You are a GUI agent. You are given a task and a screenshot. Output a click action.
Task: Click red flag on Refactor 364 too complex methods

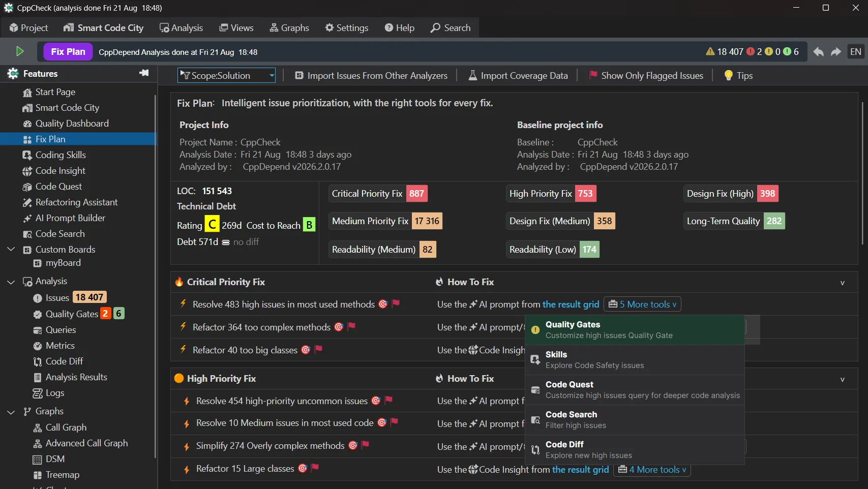click(351, 326)
